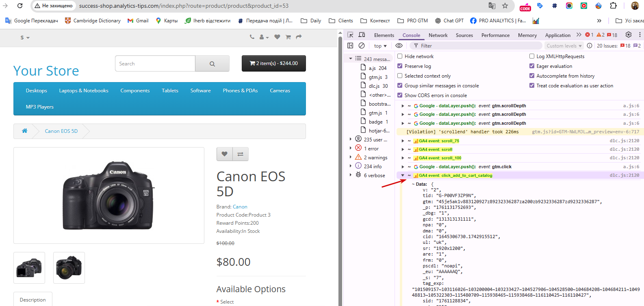Open the red CODE extension icon
This screenshot has width=644, height=306.
pos(525,6)
